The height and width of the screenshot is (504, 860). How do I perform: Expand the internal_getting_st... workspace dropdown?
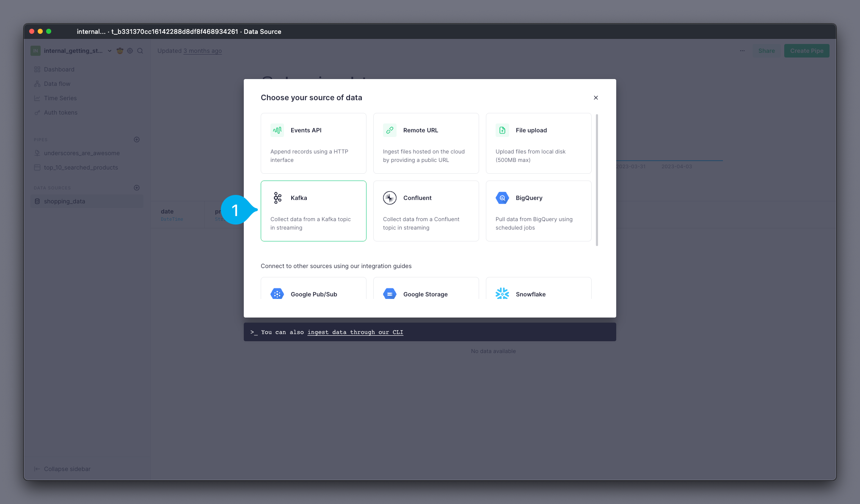coord(110,51)
